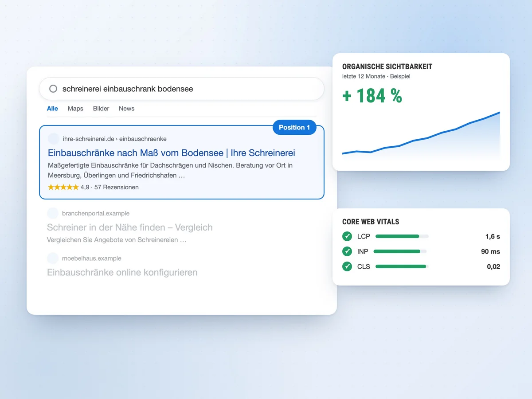Screen dimensions: 532x399
Task: Click the Position 1 badge
Action: click(294, 127)
